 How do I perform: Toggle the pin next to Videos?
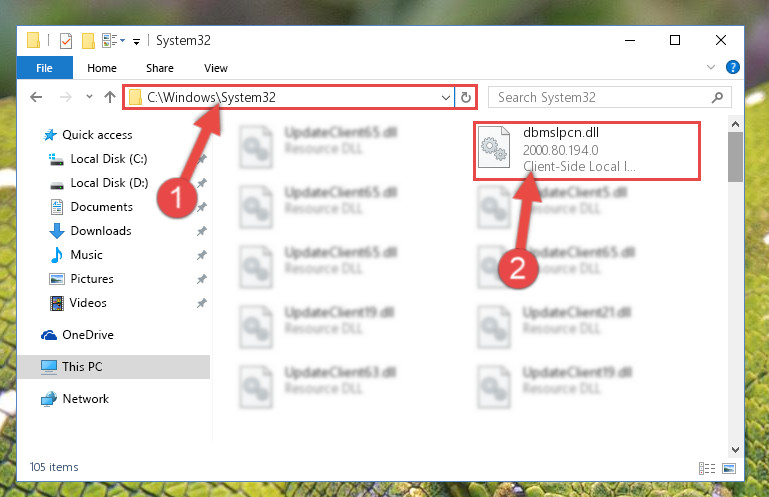(202, 303)
